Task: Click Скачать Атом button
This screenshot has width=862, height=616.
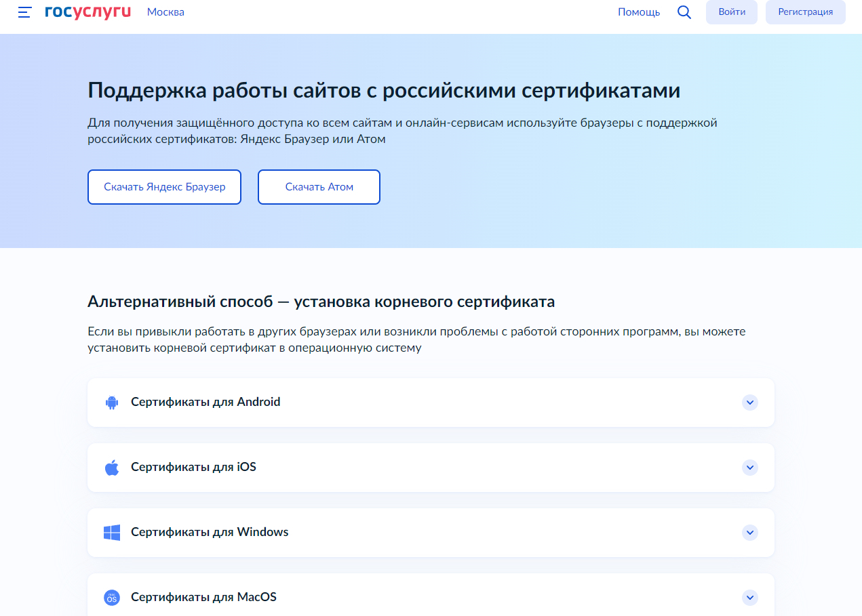Action: click(x=319, y=187)
